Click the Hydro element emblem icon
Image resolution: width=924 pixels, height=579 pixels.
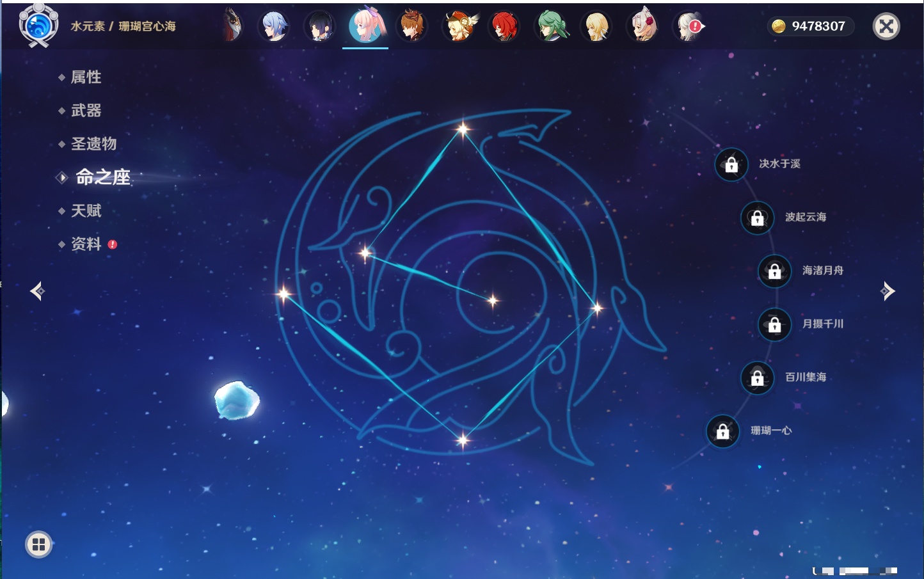pyautogui.click(x=38, y=26)
